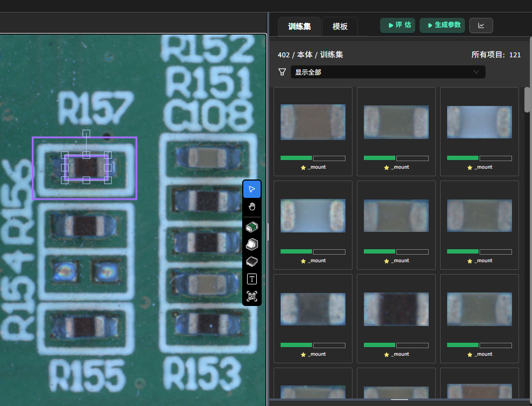Activate the hand pan tool
This screenshot has height=406, width=532.
coord(252,207)
